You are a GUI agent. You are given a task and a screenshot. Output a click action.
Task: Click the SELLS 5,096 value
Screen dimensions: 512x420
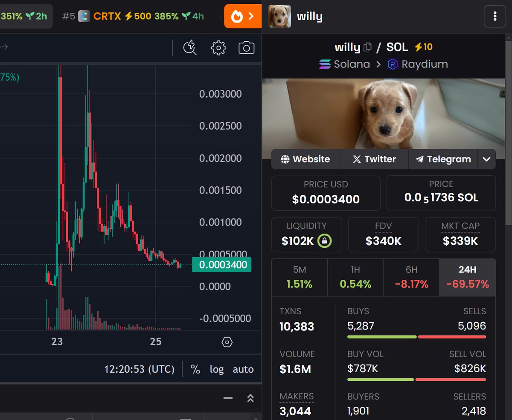[x=472, y=326]
